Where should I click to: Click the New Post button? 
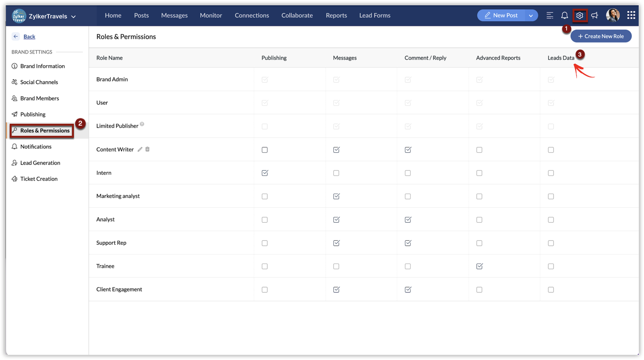coord(501,15)
